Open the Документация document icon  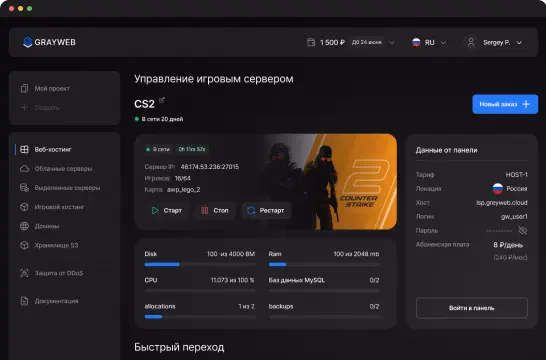click(24, 301)
